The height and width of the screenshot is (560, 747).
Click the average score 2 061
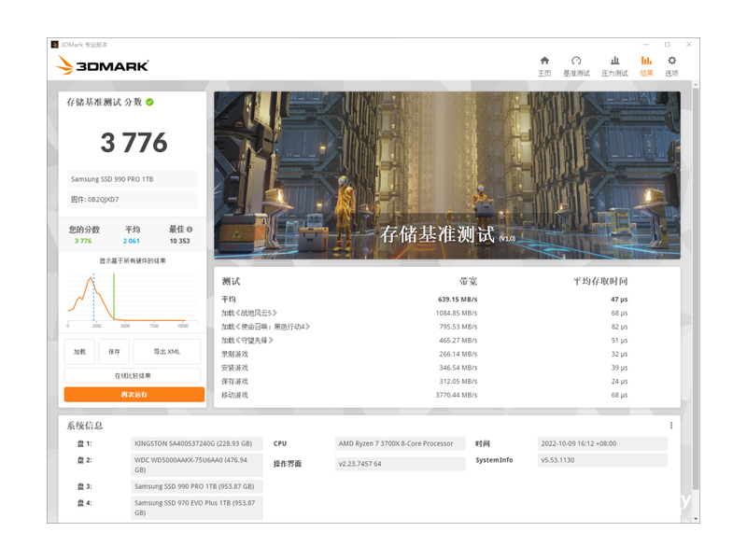pos(132,241)
